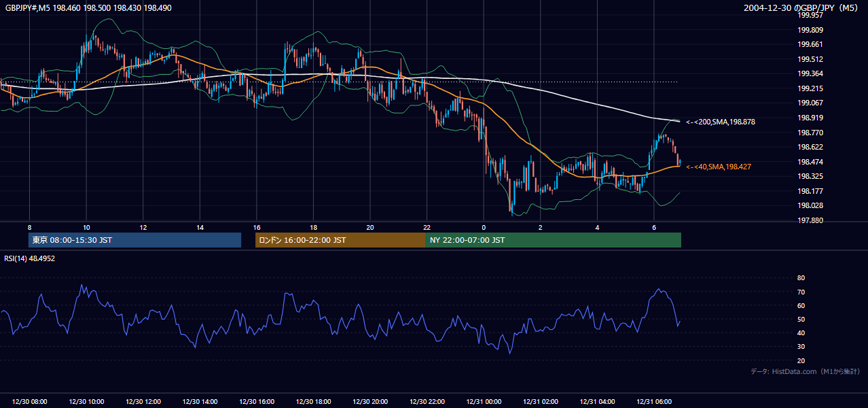
Task: Click the 200 SMA label 198.878
Action: point(721,122)
